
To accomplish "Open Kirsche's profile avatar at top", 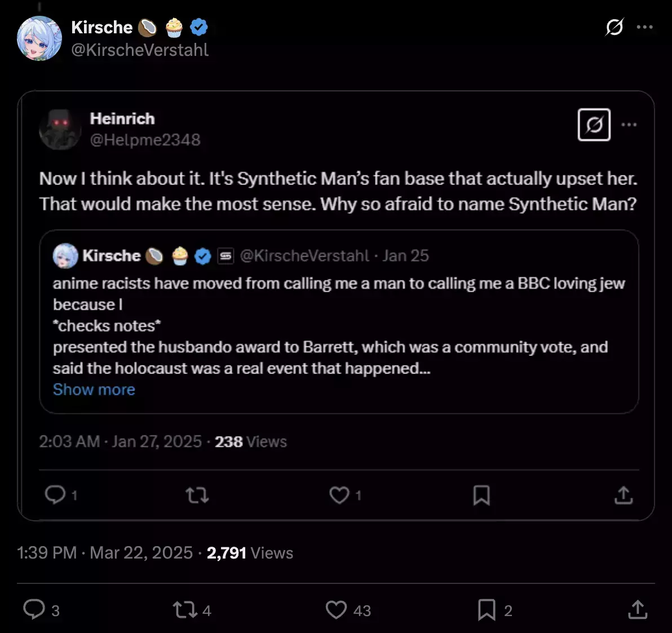I will [39, 38].
